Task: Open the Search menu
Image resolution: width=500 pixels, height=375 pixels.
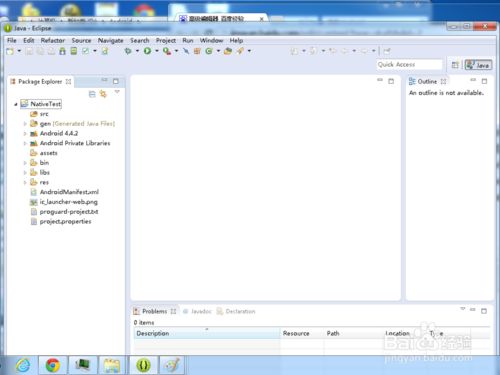Action: pyautogui.click(x=140, y=40)
